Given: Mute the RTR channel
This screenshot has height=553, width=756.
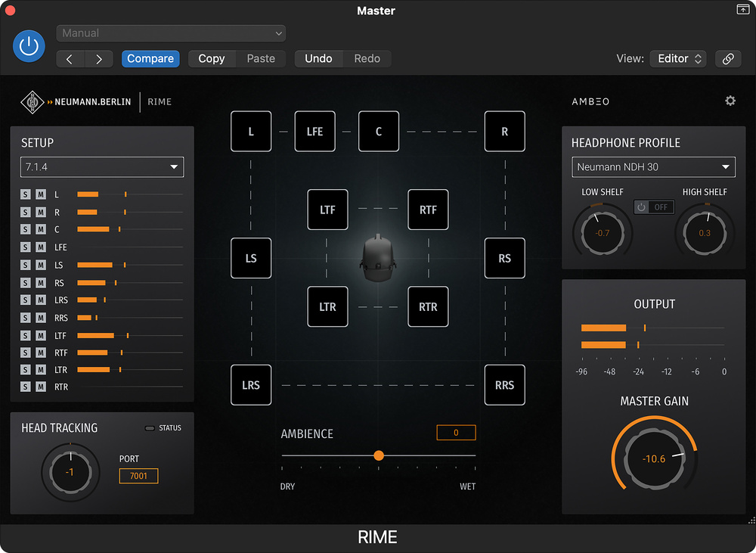Looking at the screenshot, I should (41, 387).
